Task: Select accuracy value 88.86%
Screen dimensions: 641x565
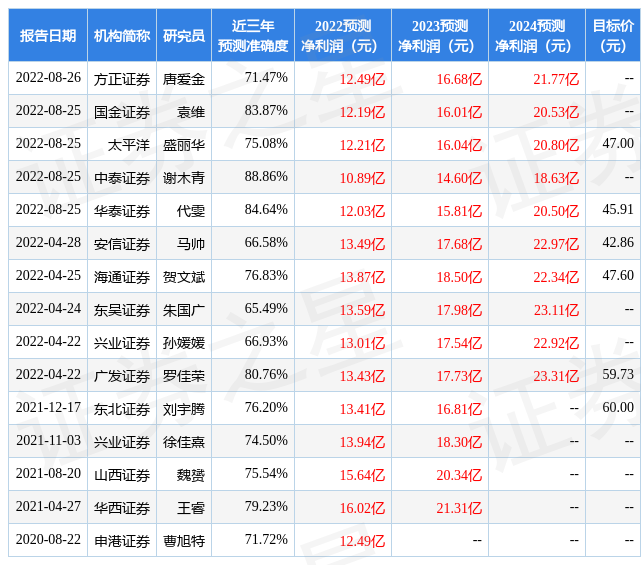Action: point(266,177)
